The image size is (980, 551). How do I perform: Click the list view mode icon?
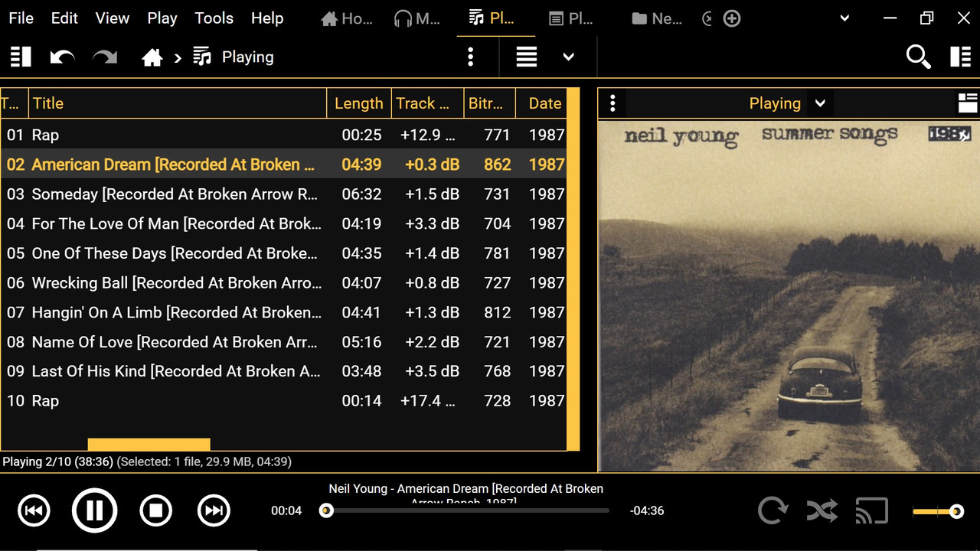click(527, 57)
